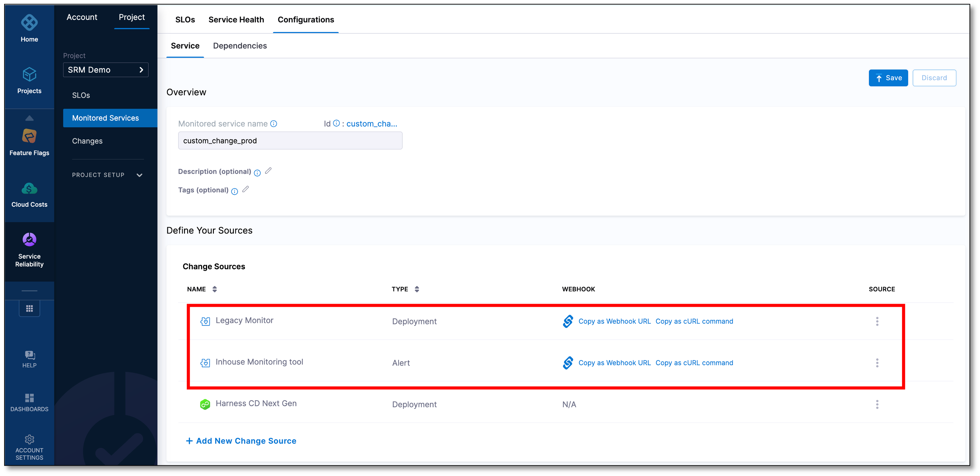Open the Cloud Costs module
This screenshot has width=980, height=476.
point(29,189)
